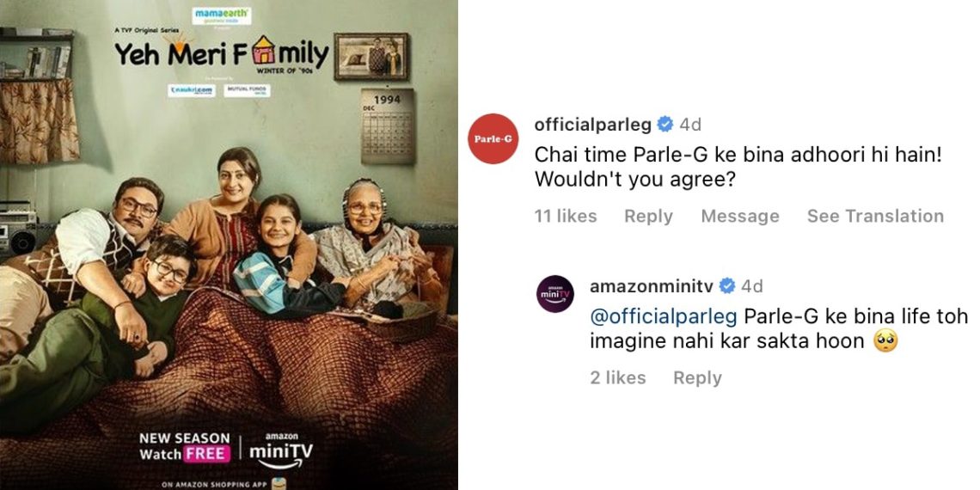
Task: Open the amazon miniTV profile avatar
Action: coord(555,294)
